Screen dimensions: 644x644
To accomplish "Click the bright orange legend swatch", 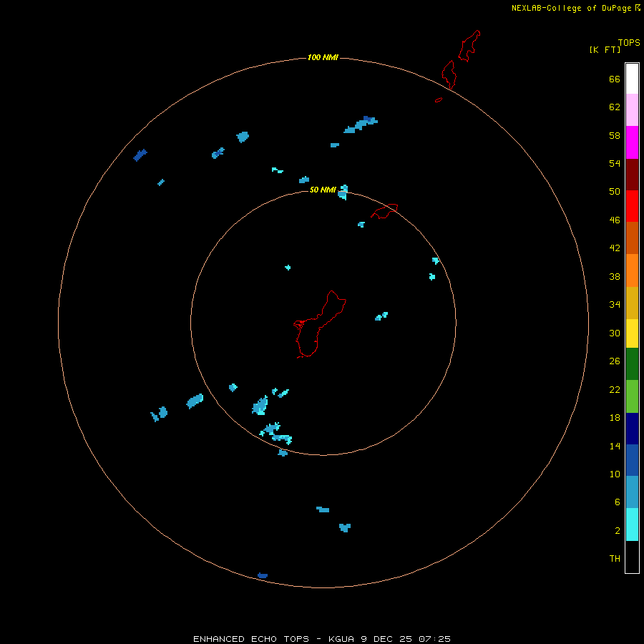I will tap(632, 270).
